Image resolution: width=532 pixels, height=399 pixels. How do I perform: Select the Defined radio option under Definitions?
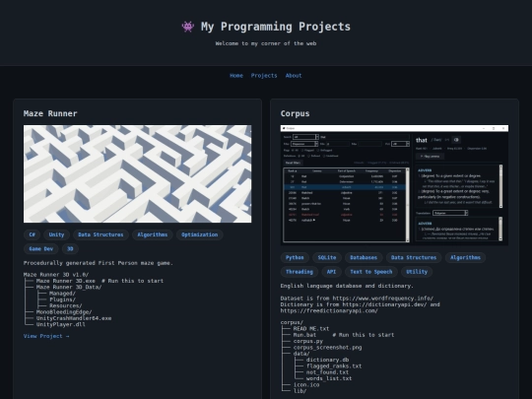point(313,156)
